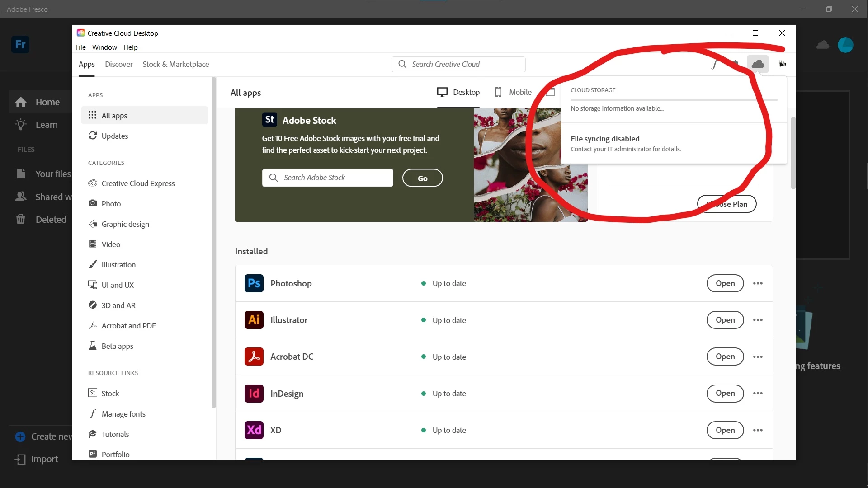This screenshot has height=488, width=868.
Task: Expand more options for Photoshop
Action: 758,283
